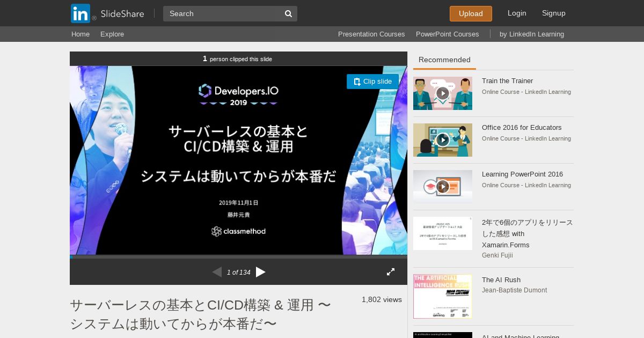Open the LinkedIn logo icon
Screen dimensions: 644x338
80,13
